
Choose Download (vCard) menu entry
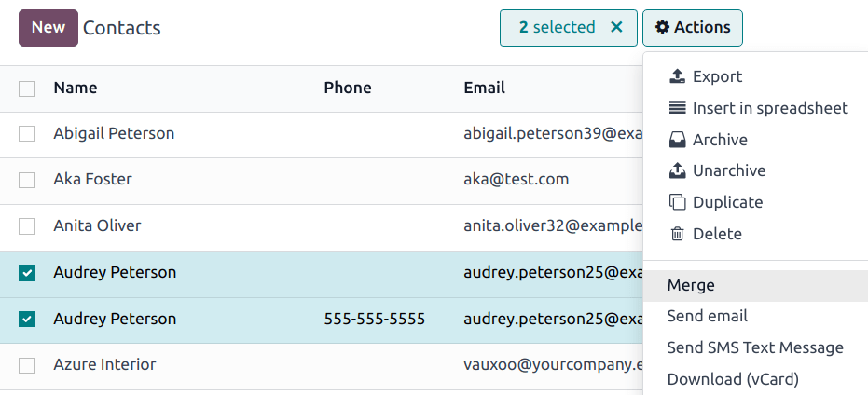coord(733,379)
